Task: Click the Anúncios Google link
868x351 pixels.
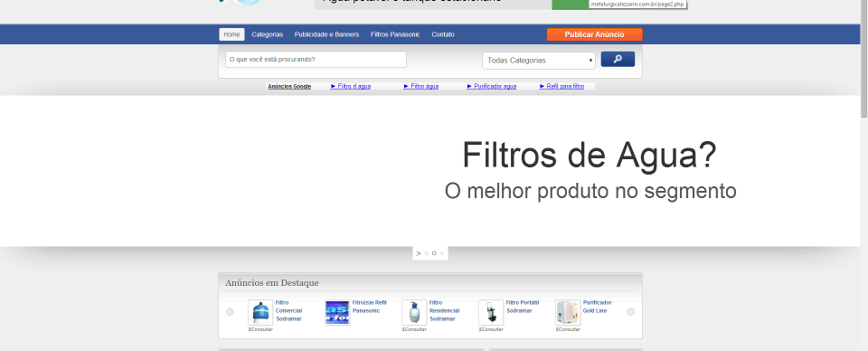Action: 289,86
